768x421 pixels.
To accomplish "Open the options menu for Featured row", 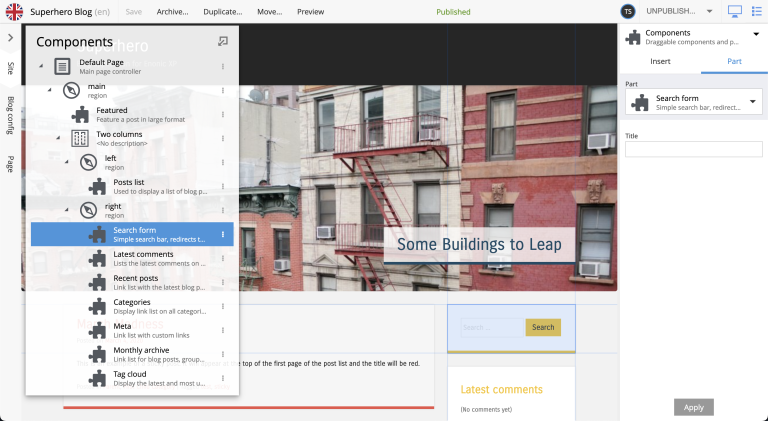I will click(223, 115).
